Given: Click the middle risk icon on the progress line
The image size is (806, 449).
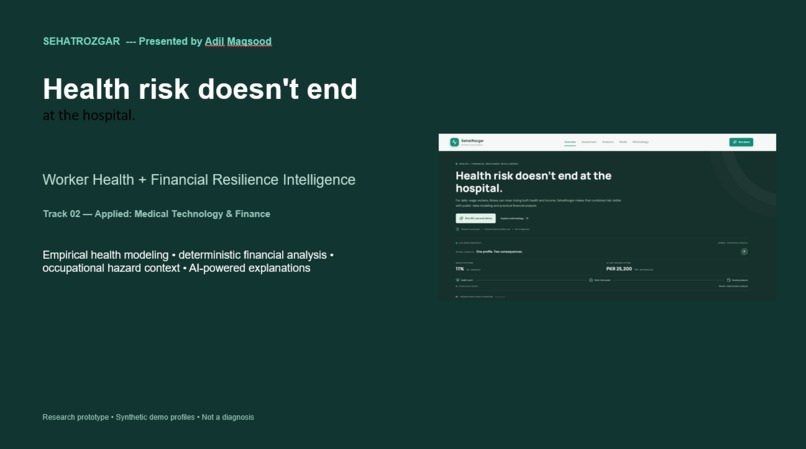Looking at the screenshot, I should point(591,280).
